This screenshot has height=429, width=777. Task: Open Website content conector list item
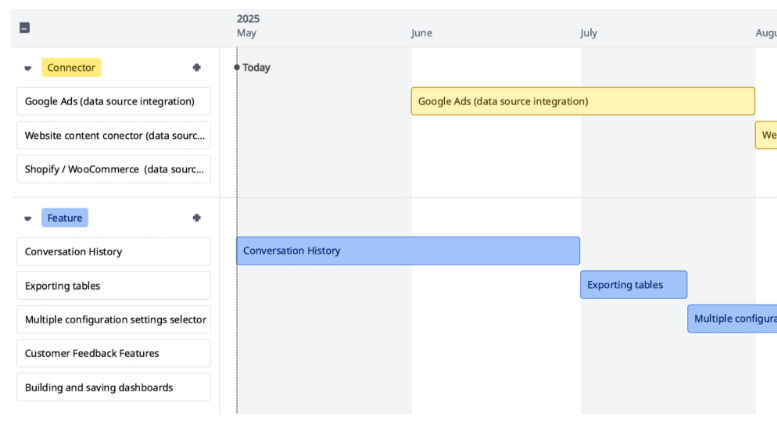tap(113, 135)
